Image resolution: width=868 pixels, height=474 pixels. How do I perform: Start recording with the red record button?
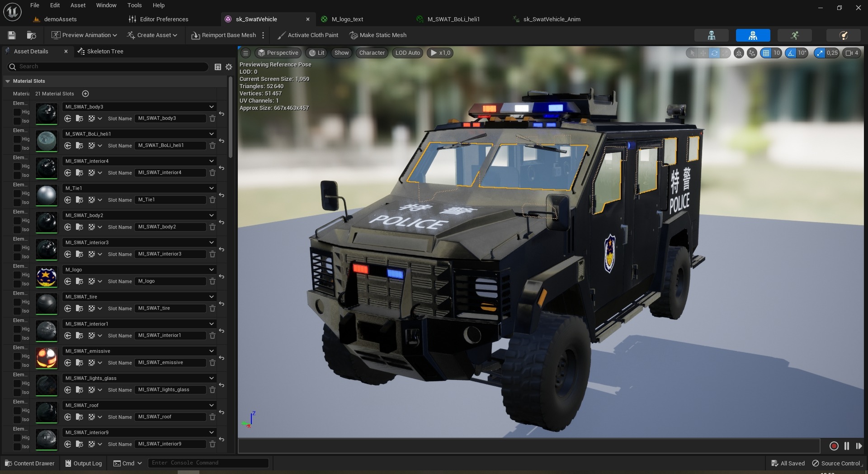(834, 446)
